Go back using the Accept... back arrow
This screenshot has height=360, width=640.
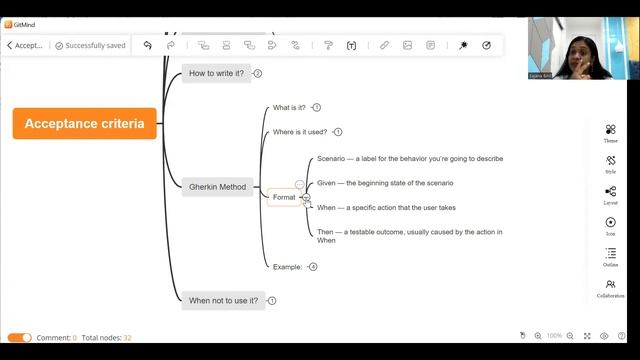(10, 45)
